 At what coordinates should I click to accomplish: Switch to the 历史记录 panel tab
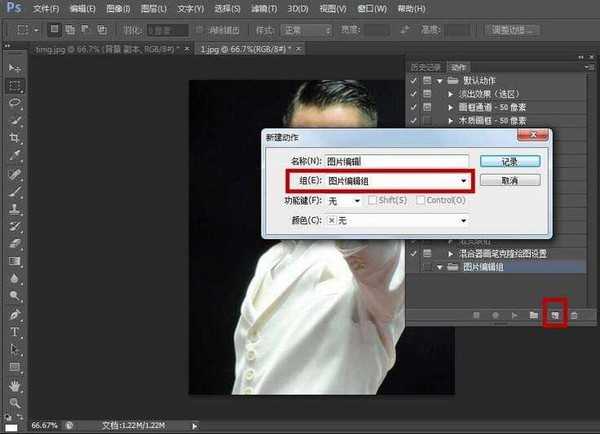(424, 66)
